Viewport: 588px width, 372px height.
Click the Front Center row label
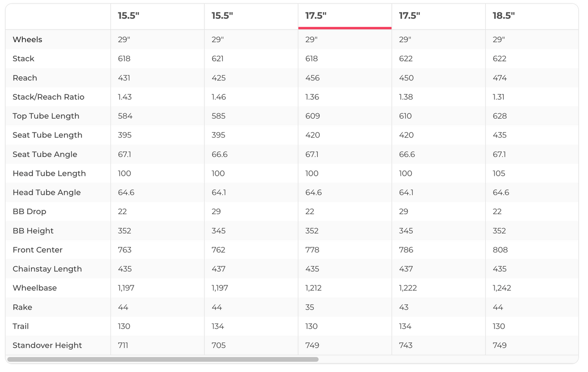(37, 250)
